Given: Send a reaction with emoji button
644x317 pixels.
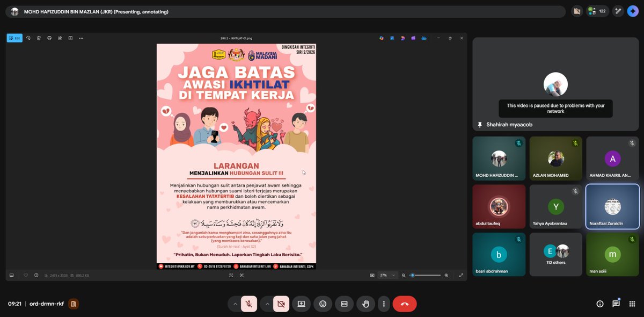Looking at the screenshot, I should click(323, 304).
